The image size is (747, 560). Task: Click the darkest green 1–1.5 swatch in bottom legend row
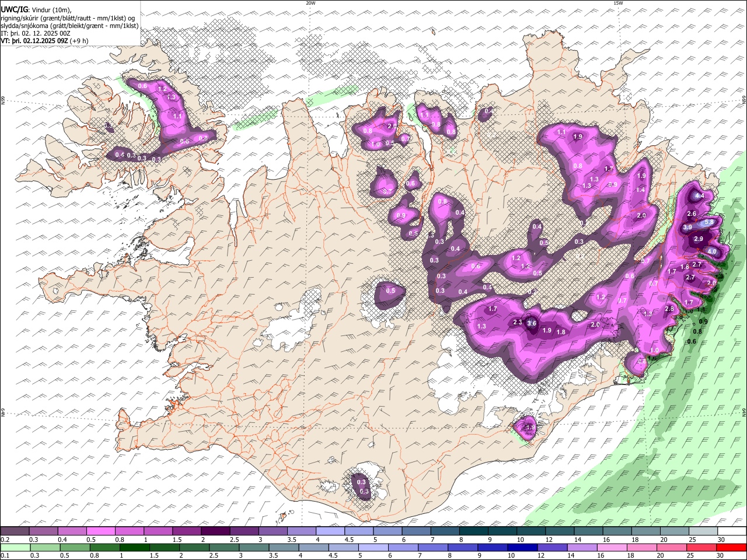(x=135, y=547)
